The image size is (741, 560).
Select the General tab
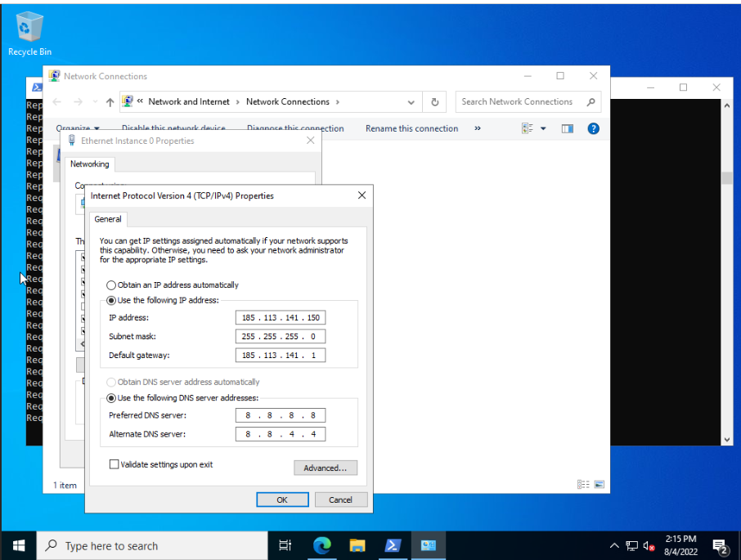click(x=108, y=219)
